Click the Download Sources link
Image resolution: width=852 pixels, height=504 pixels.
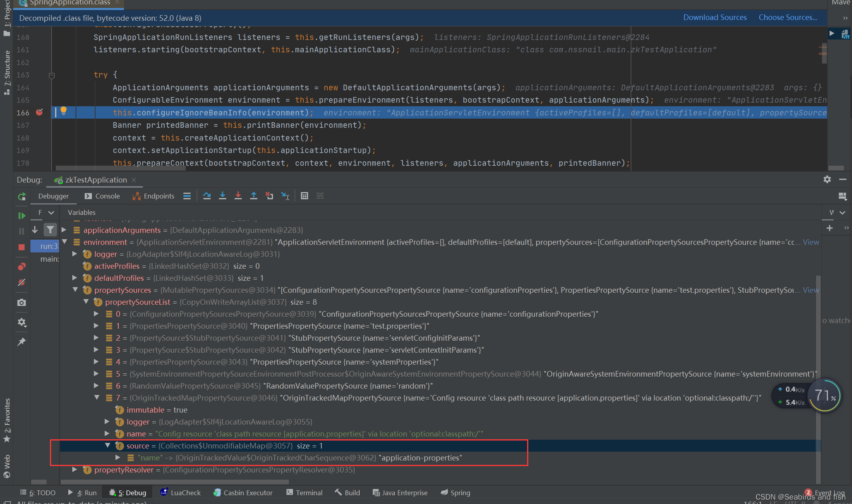(715, 18)
